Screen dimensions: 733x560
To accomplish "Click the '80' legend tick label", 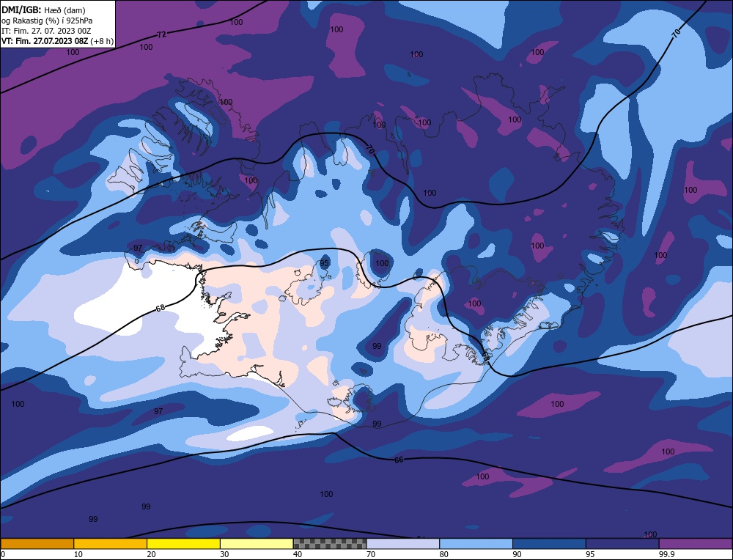I will coord(444,554).
